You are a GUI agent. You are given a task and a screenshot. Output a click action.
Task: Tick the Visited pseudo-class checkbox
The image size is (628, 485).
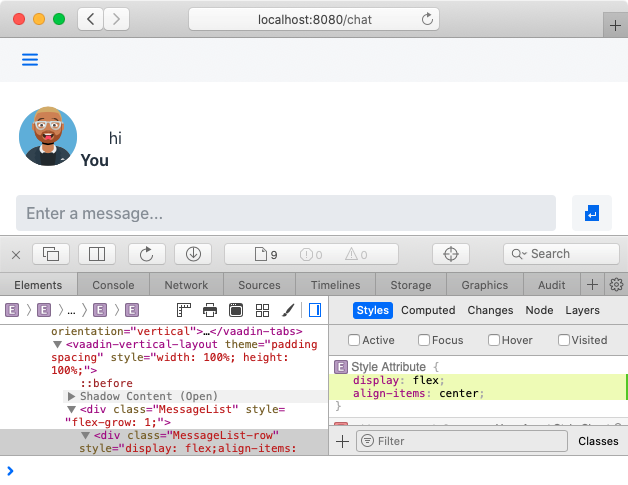tap(565, 340)
